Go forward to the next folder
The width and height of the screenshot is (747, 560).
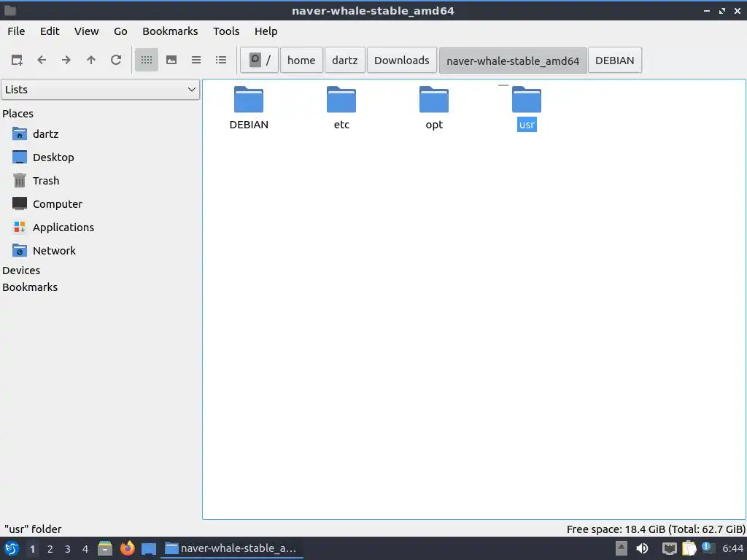point(66,60)
